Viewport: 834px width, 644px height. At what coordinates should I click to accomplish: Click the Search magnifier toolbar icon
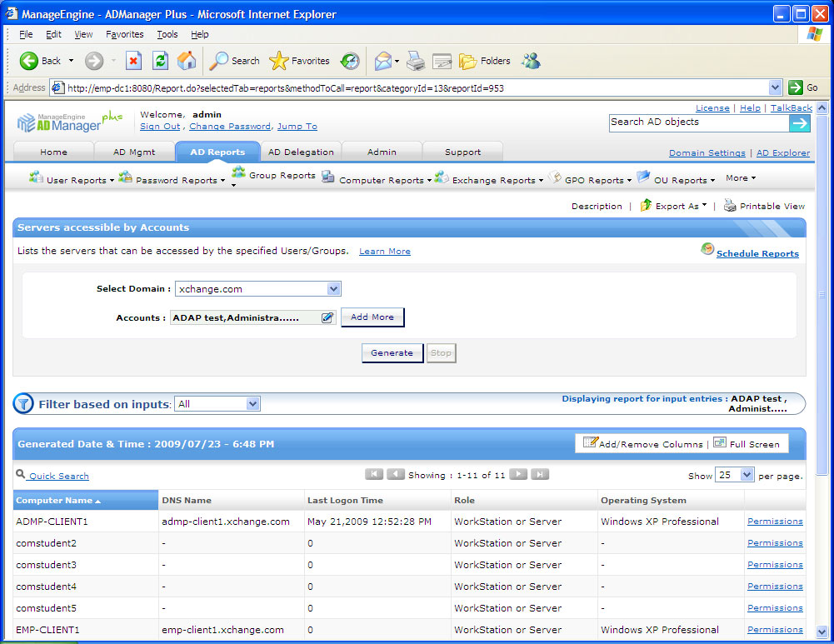tap(218, 61)
